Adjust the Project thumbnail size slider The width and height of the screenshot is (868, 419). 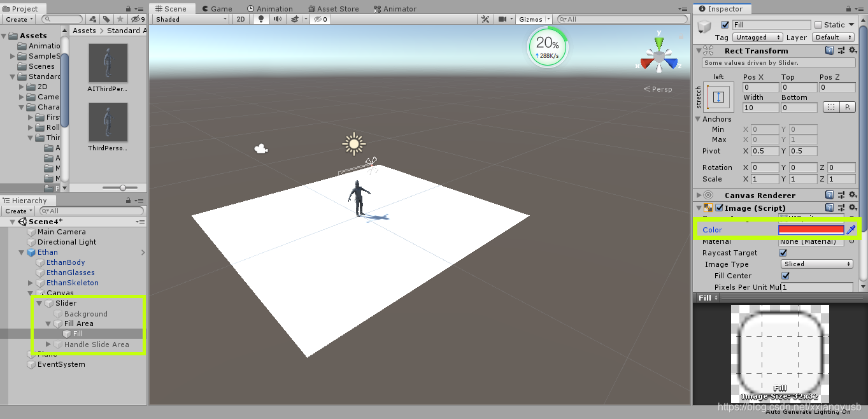[124, 188]
